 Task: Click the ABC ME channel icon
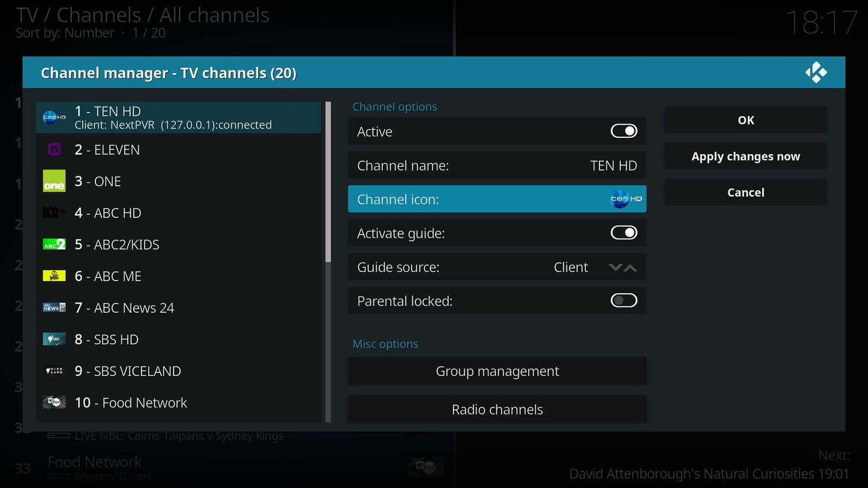click(x=53, y=276)
